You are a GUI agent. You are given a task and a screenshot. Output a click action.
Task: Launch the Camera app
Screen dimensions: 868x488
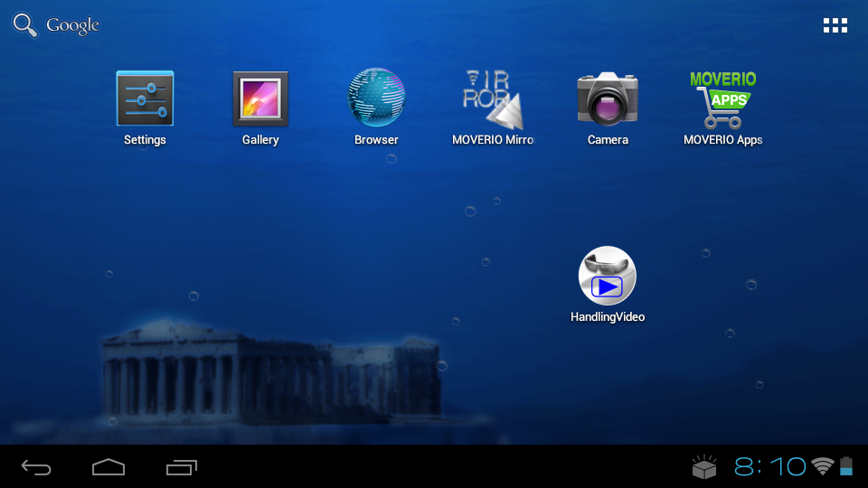pos(608,99)
